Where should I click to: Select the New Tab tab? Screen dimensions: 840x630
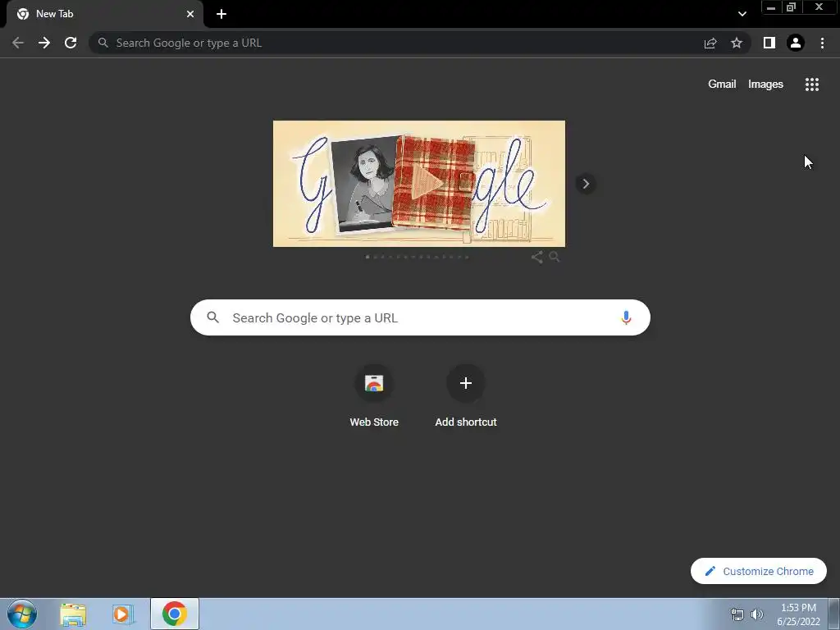pyautogui.click(x=104, y=14)
